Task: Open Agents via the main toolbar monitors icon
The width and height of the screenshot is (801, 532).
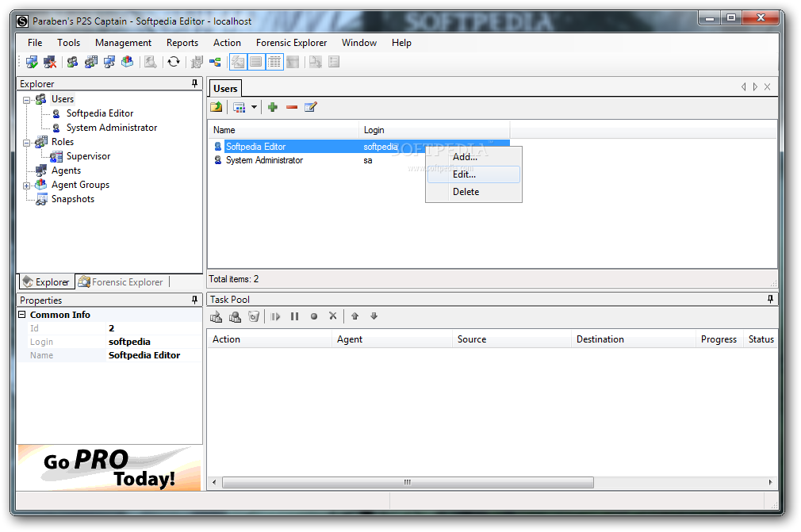Action: [109, 63]
